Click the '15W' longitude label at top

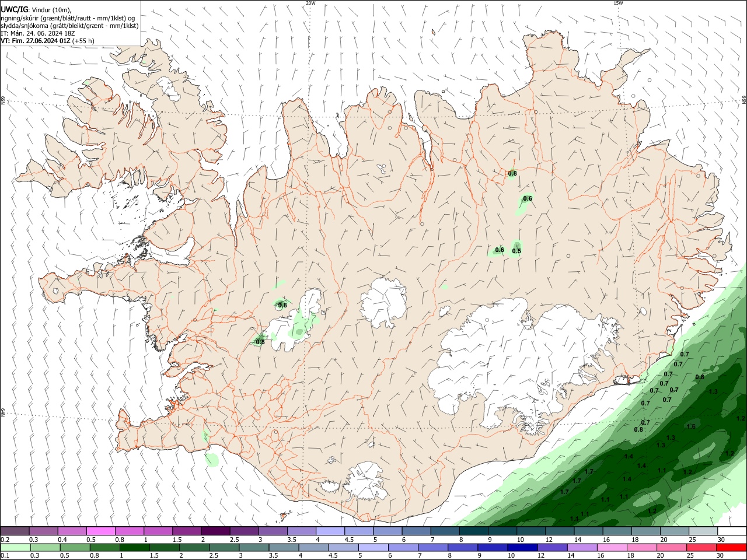[618, 3]
